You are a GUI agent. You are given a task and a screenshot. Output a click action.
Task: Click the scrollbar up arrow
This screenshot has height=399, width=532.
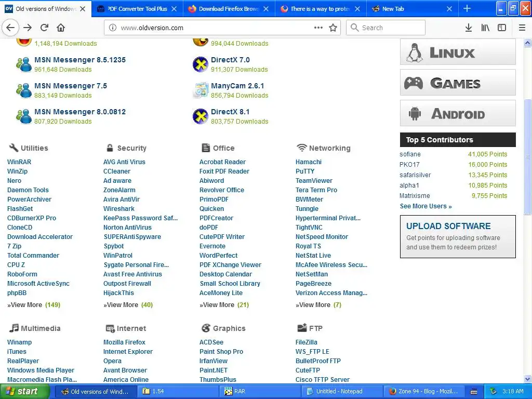pos(527,43)
